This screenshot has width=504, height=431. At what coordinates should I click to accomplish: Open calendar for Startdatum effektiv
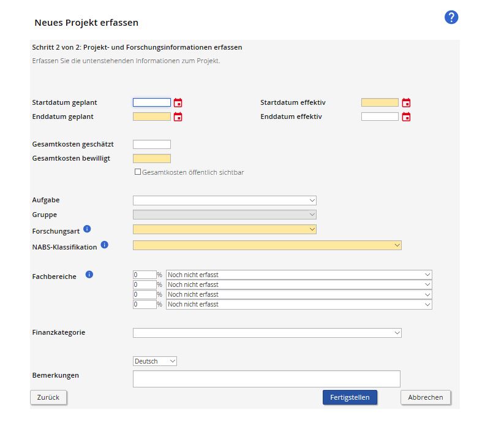tap(406, 103)
